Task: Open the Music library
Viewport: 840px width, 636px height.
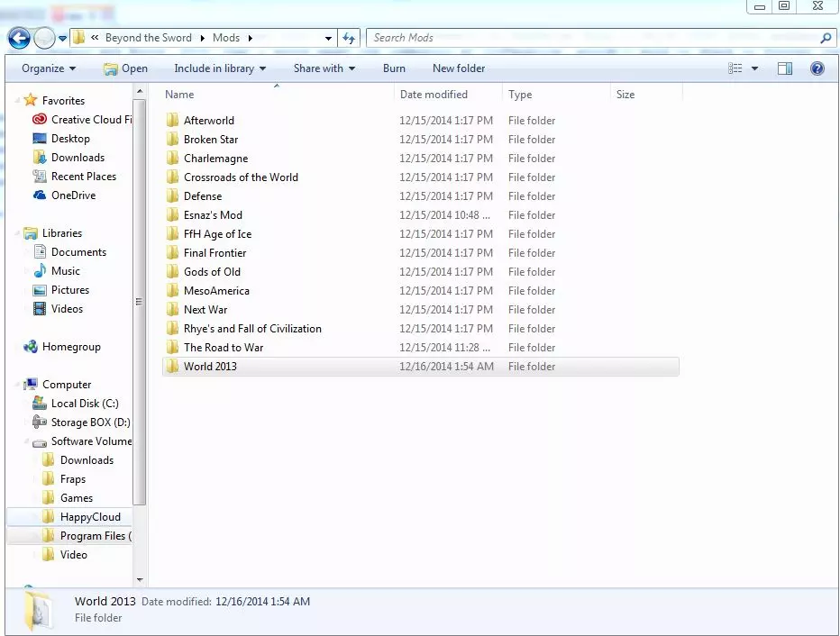Action: pos(66,271)
